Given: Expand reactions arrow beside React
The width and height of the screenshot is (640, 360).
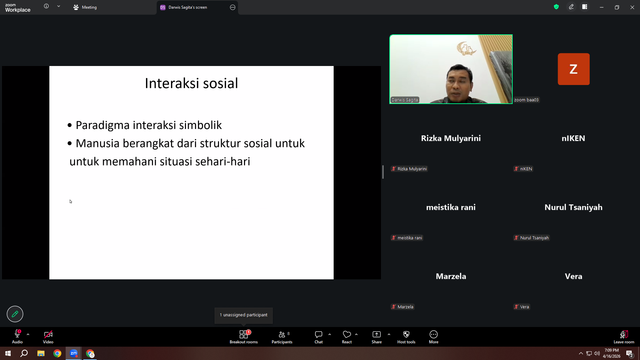Looking at the screenshot, I should [x=356, y=334].
